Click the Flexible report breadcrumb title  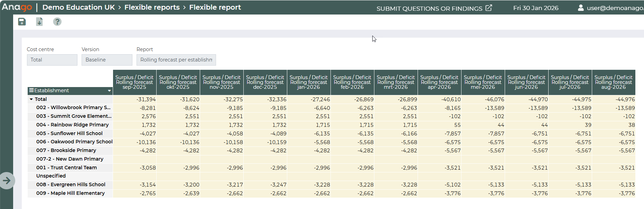pos(215,7)
